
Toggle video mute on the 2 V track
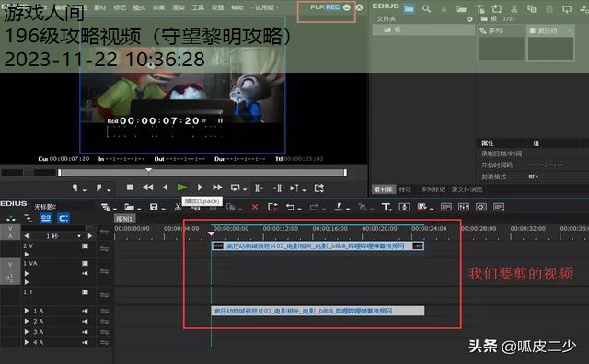(85, 246)
